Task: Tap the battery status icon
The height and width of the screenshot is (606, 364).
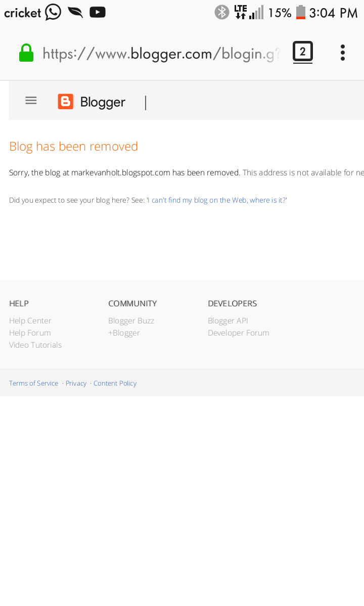Action: point(301,12)
